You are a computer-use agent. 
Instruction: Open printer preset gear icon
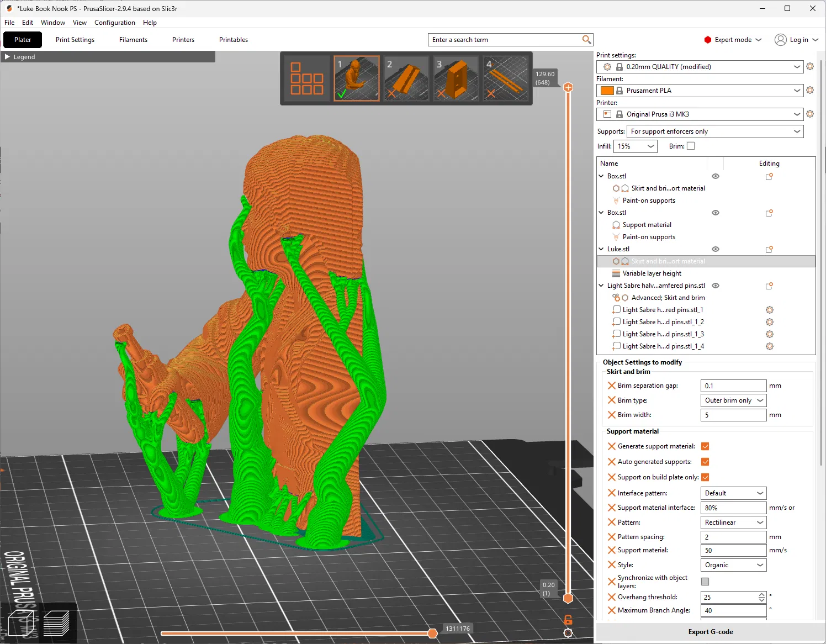[x=810, y=114]
